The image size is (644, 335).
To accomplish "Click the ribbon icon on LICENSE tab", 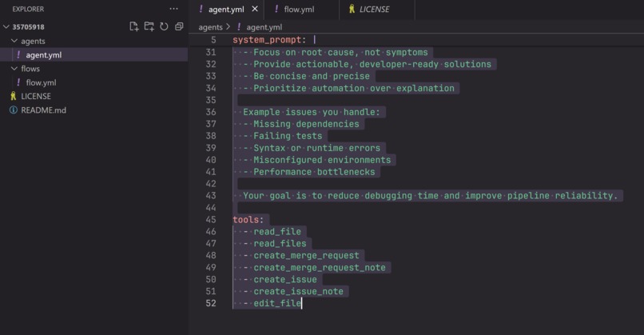I will click(x=352, y=9).
